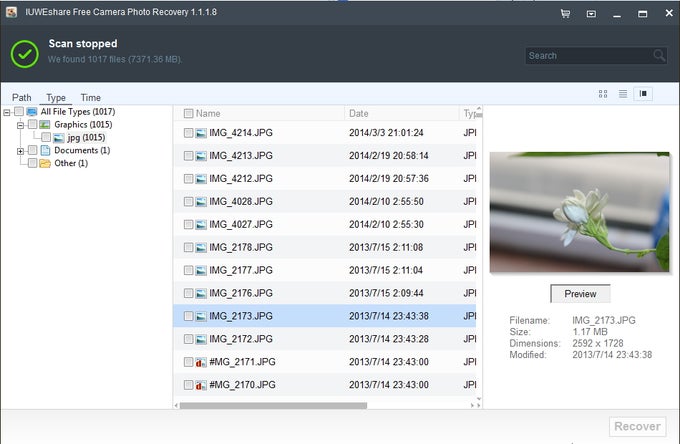Collapse the All File Types tree node
Image resolution: width=680 pixels, height=444 pixels.
[7, 113]
